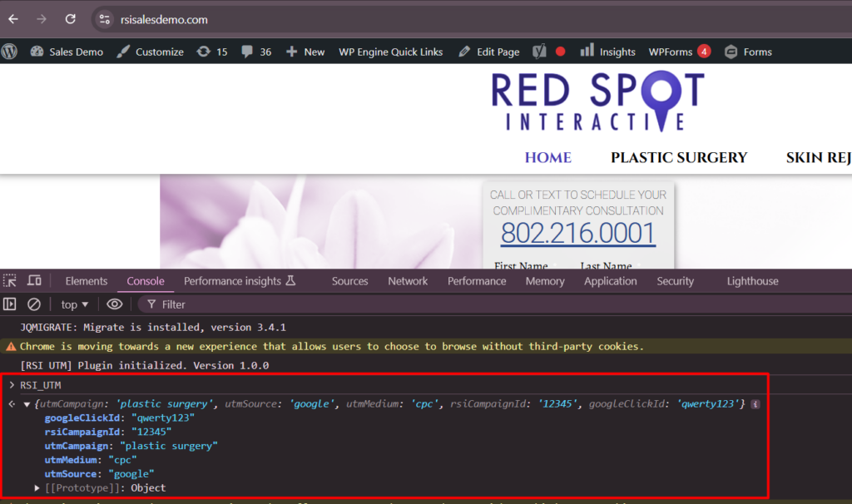
Task: Switch to the Memory tab
Action: [545, 281]
